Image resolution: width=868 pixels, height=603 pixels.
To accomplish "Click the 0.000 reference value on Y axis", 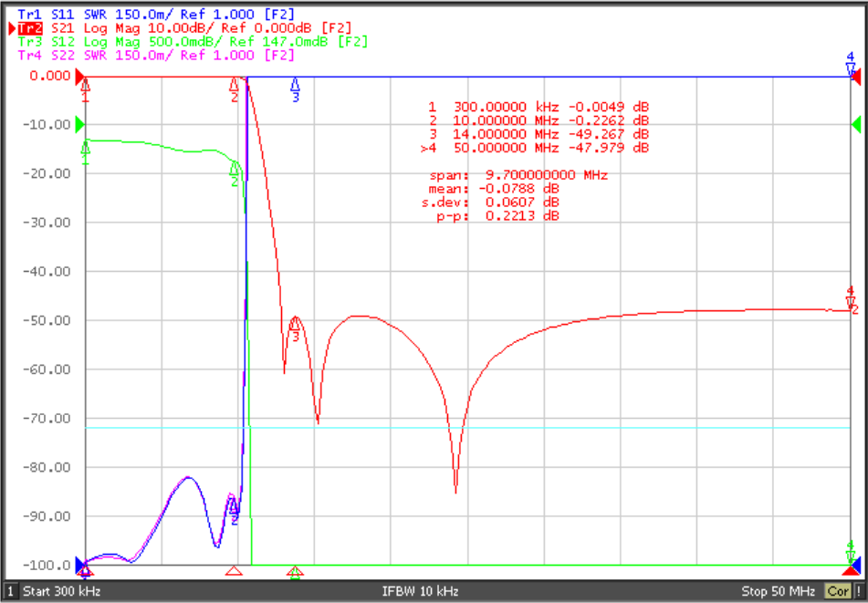I will [x=50, y=75].
